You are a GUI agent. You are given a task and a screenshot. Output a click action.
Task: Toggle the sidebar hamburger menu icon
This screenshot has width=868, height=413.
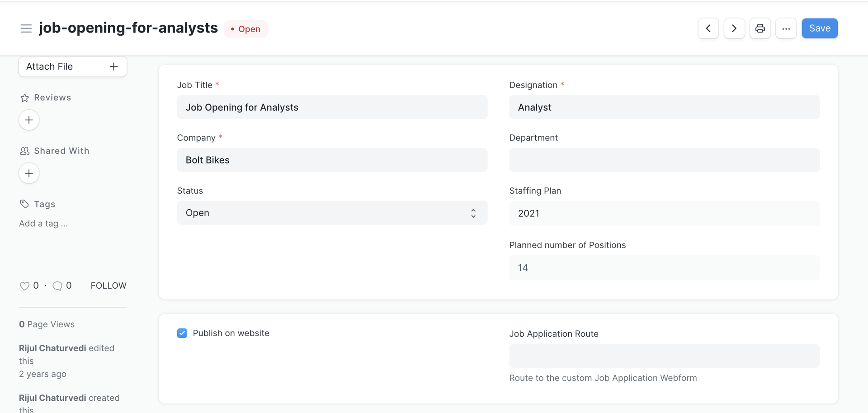[26, 28]
